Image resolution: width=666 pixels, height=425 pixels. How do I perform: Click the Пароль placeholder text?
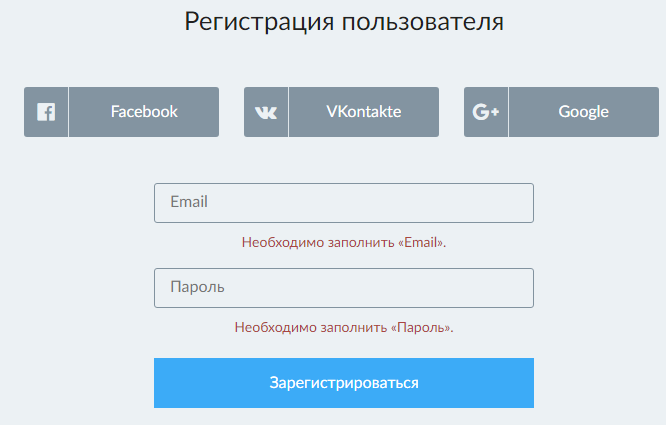[197, 288]
